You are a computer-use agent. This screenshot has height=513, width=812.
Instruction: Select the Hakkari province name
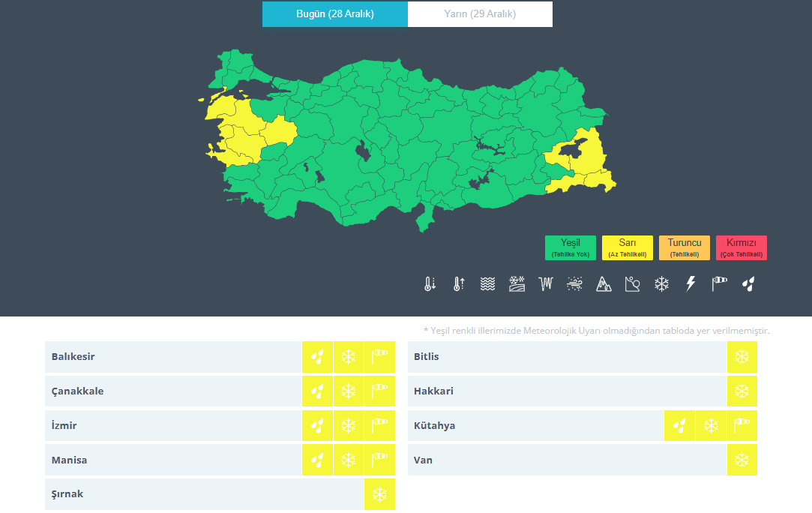(x=433, y=391)
